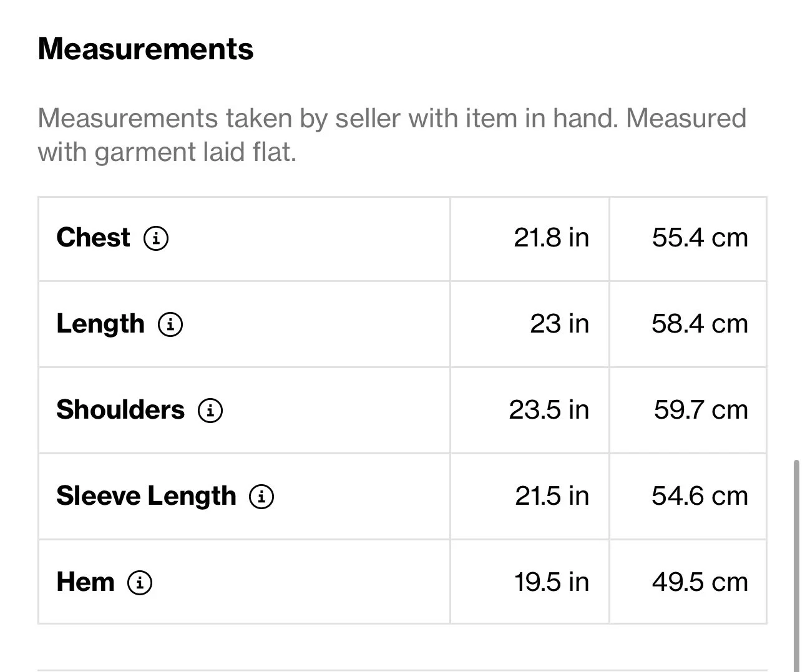Screen dimensions: 805x672
Task: Click the 21.8 in chest value
Action: point(551,238)
